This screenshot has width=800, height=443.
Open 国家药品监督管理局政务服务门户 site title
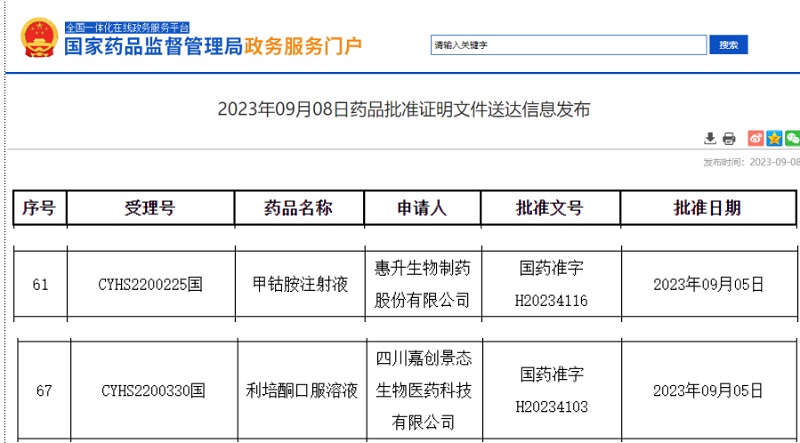click(x=213, y=46)
